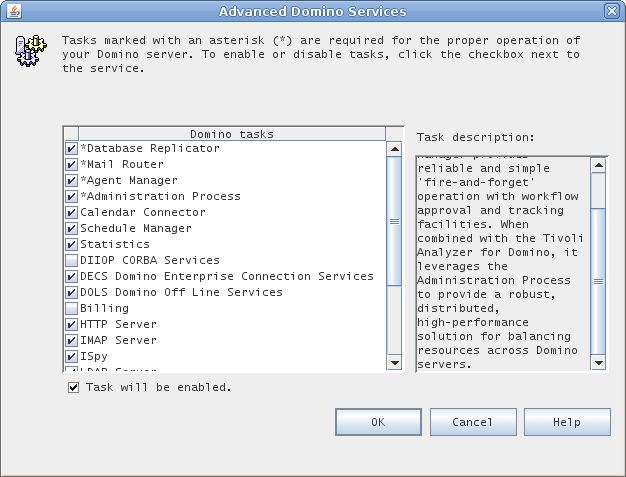The image size is (626, 477).
Task: Disable the HTTP Server checkbox
Action: (x=71, y=324)
